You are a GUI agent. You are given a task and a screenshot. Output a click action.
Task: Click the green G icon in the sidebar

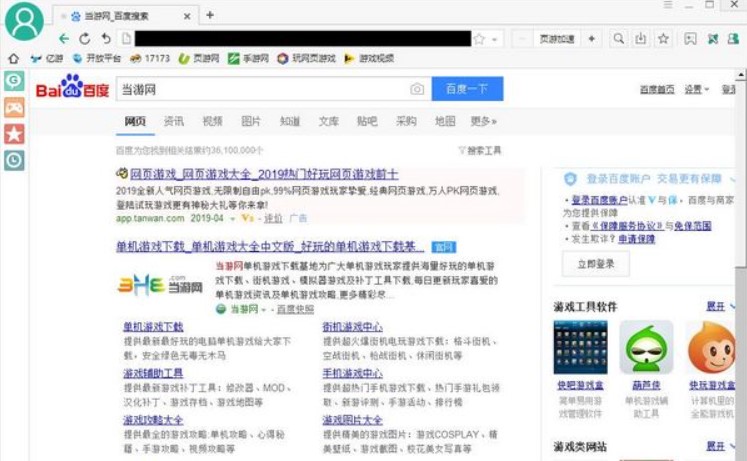(14, 81)
